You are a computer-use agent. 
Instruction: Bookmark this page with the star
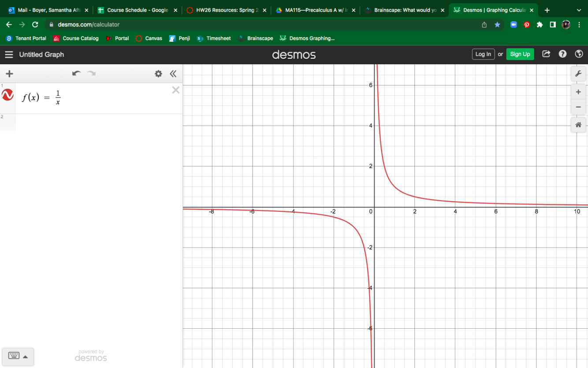497,25
